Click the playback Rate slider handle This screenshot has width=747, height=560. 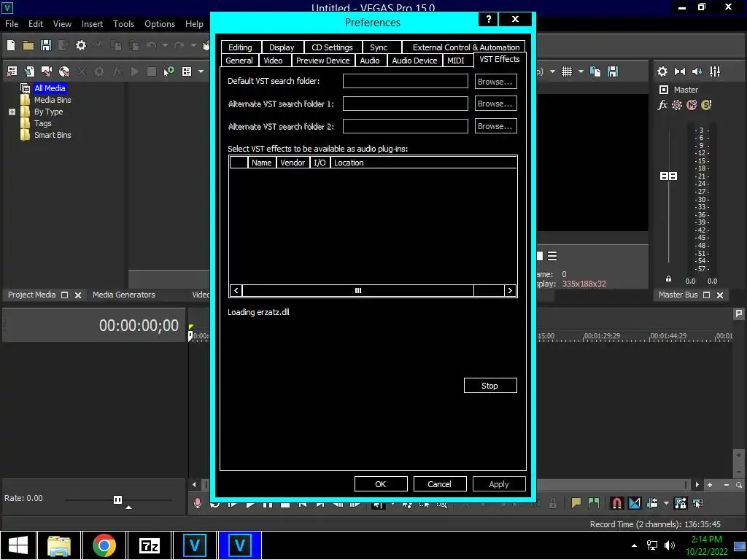[x=117, y=499]
